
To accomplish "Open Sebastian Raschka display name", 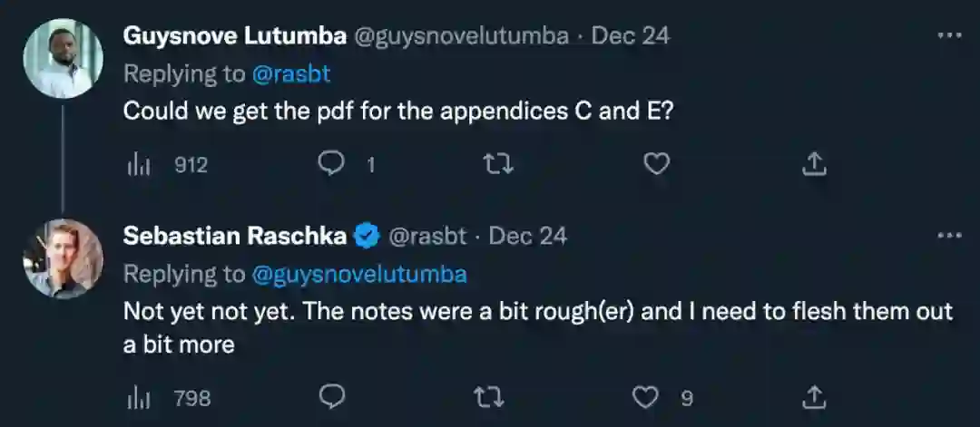I will 235,237.
